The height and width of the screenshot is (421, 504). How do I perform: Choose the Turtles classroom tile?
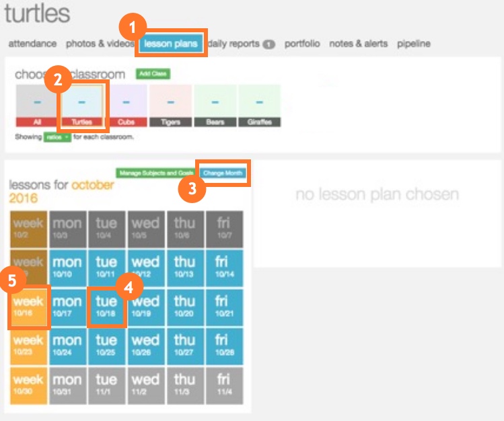(81, 106)
